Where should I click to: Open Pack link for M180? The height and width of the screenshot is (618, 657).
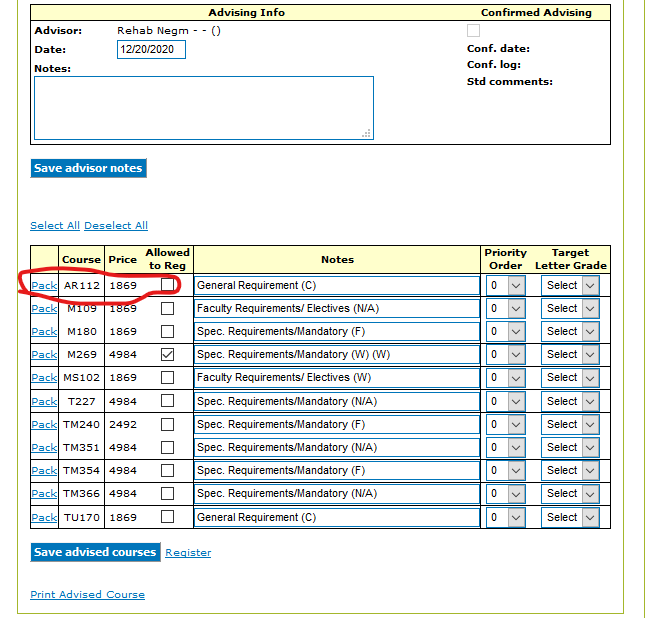(x=44, y=332)
